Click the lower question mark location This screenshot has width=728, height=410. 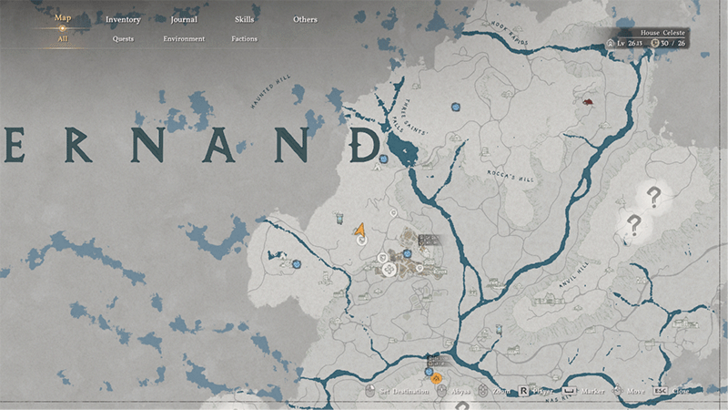click(x=634, y=225)
